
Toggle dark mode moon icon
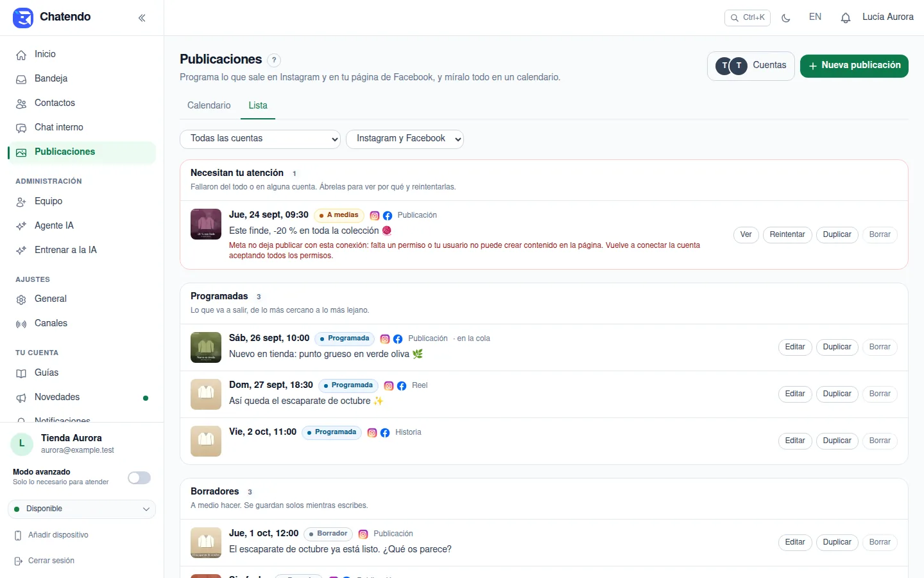[786, 18]
